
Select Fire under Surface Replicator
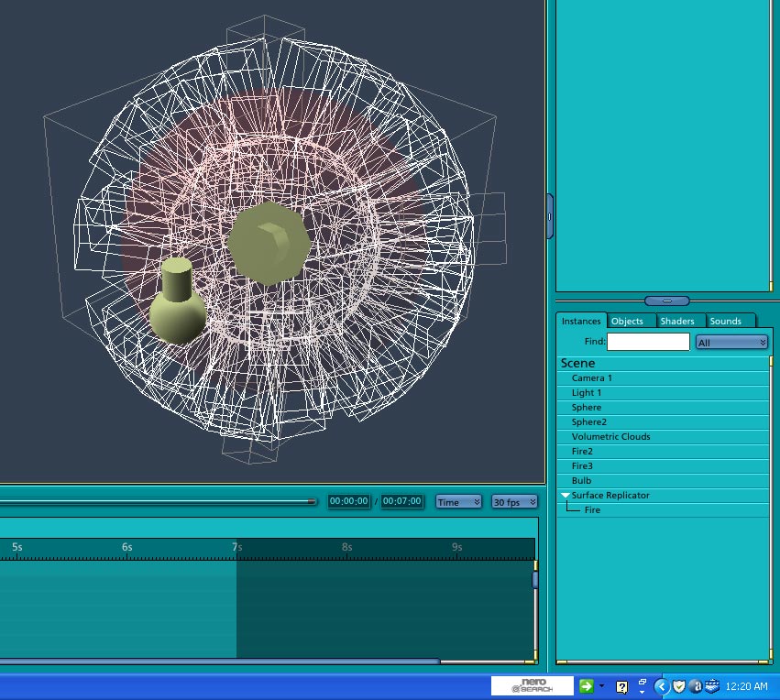(x=663, y=510)
